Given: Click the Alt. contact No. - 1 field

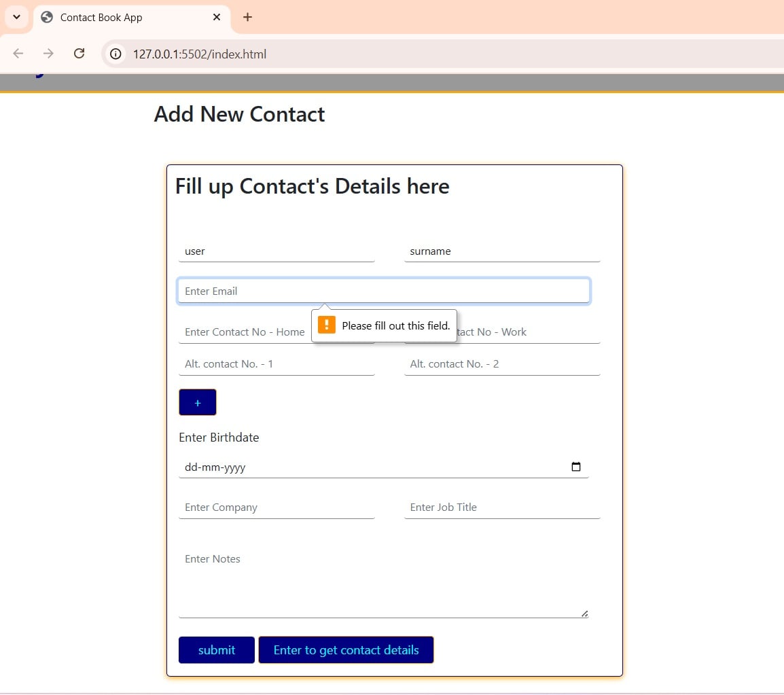Looking at the screenshot, I should click(x=276, y=364).
